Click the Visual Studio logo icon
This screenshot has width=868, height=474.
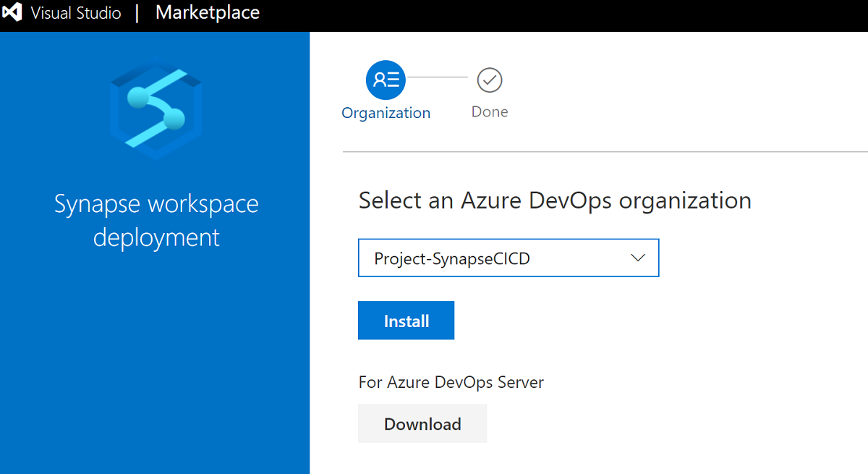[12, 12]
